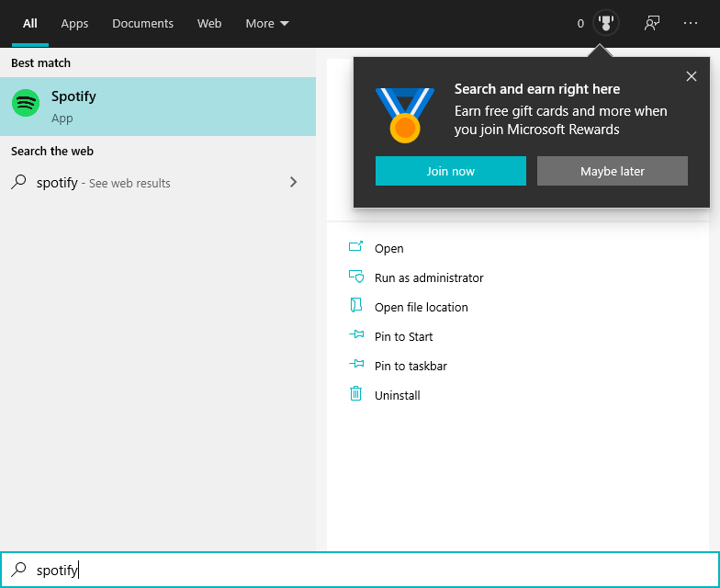Click the Microsoft Rewards trophy icon
The height and width of the screenshot is (588, 720).
pyautogui.click(x=605, y=23)
